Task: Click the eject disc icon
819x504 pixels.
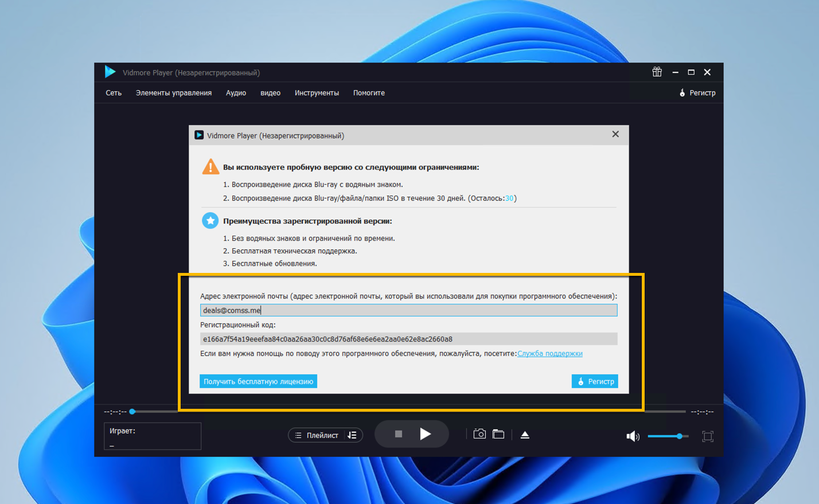Action: [525, 435]
